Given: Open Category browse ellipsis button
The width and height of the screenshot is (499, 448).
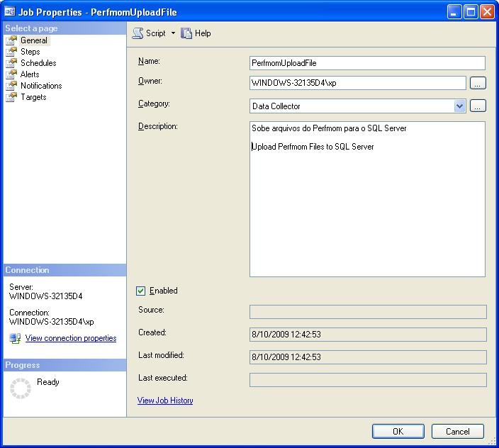Looking at the screenshot, I should click(x=478, y=106).
